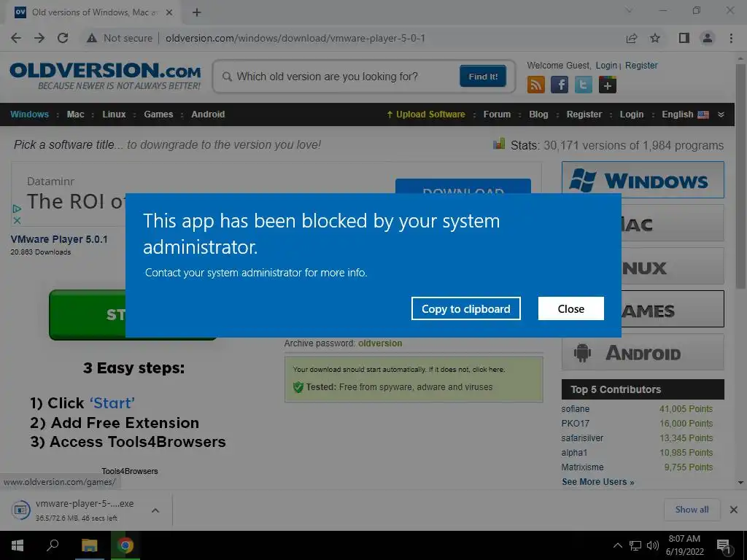Open the RSS feed icon
The width and height of the screenshot is (747, 560).
click(536, 85)
